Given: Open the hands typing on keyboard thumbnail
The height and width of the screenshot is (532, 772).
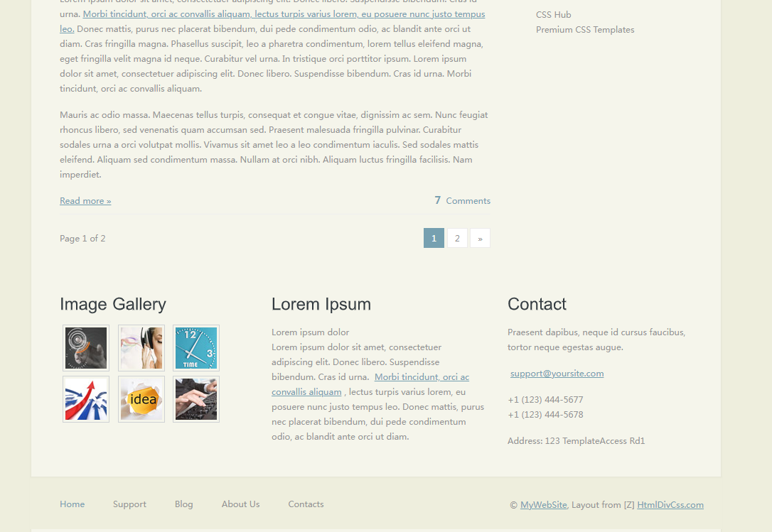Looking at the screenshot, I should coord(195,399).
